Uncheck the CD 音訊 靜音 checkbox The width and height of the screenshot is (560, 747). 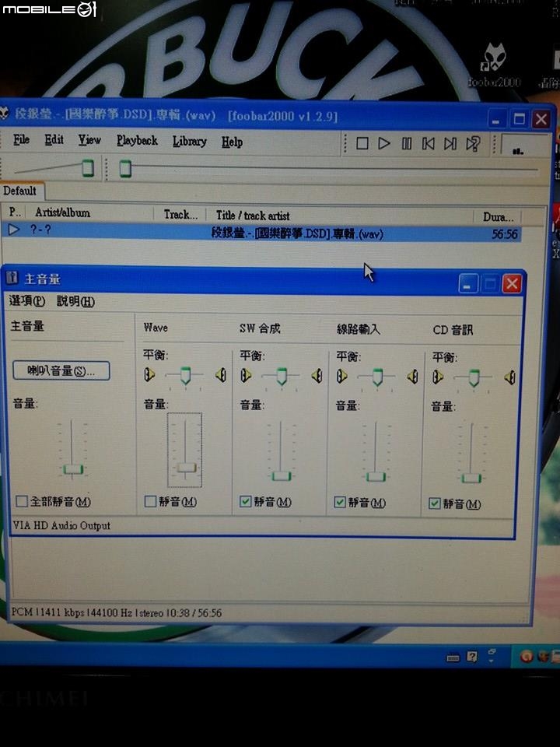pyautogui.click(x=434, y=503)
